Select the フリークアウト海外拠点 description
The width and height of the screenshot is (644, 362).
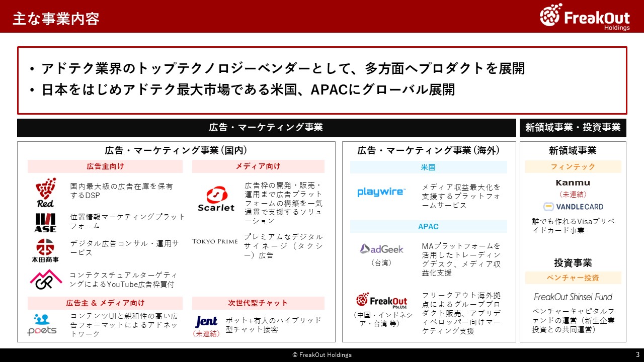click(x=461, y=313)
